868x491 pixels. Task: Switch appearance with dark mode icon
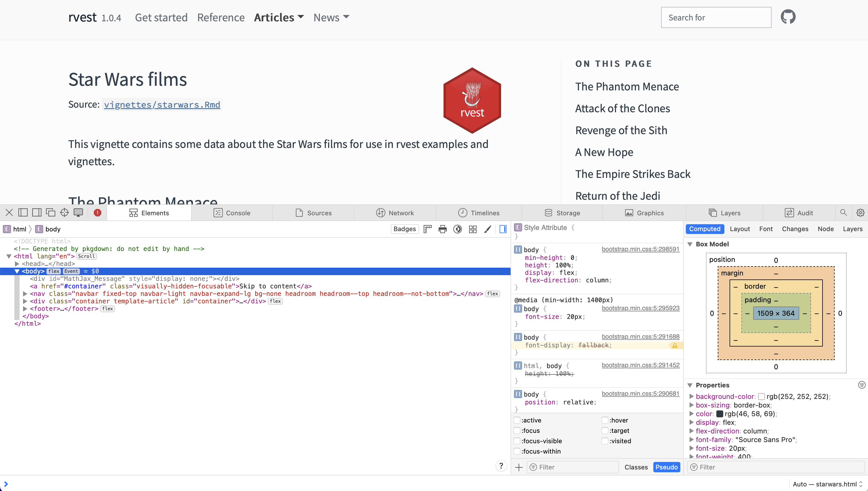(x=458, y=229)
